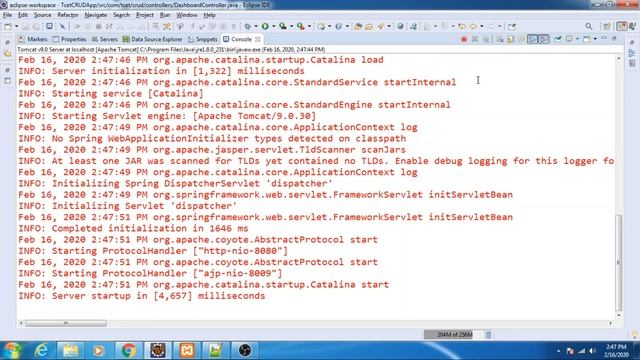This screenshot has width=640, height=360.
Task: Open OBS Studio from taskbar
Action: (244, 351)
